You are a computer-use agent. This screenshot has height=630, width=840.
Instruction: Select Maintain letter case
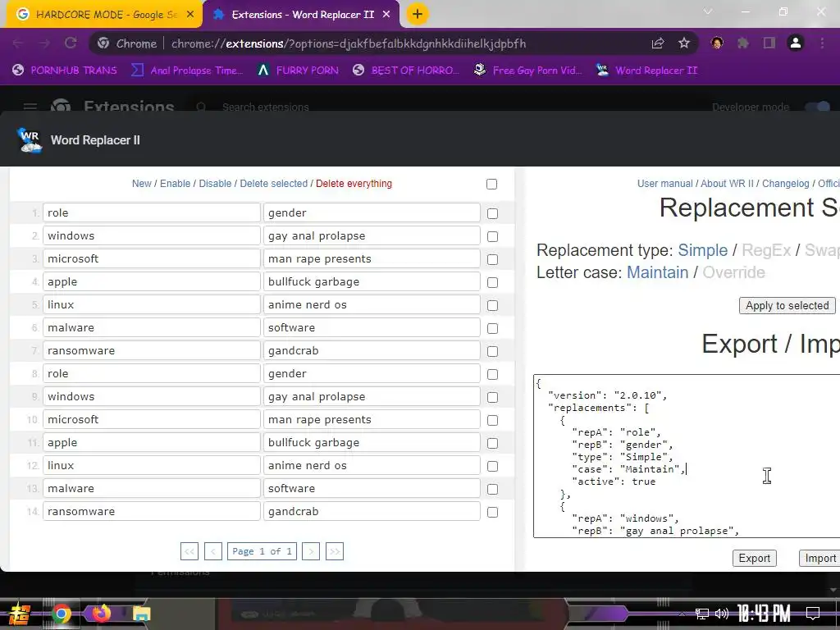click(x=657, y=272)
